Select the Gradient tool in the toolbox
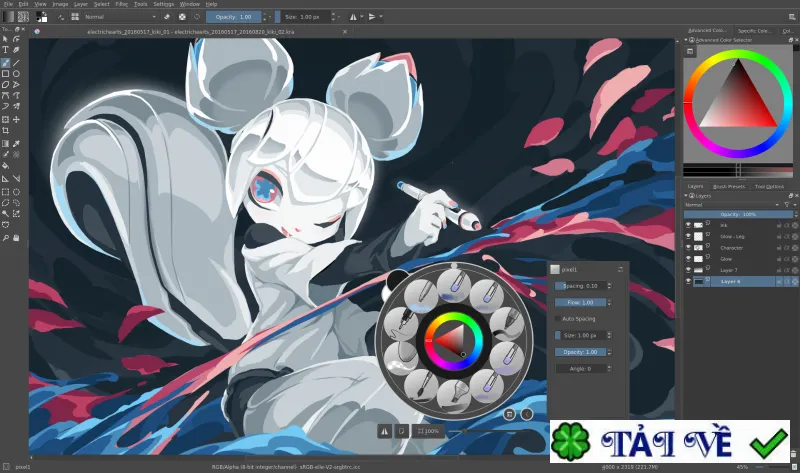 (x=5, y=144)
